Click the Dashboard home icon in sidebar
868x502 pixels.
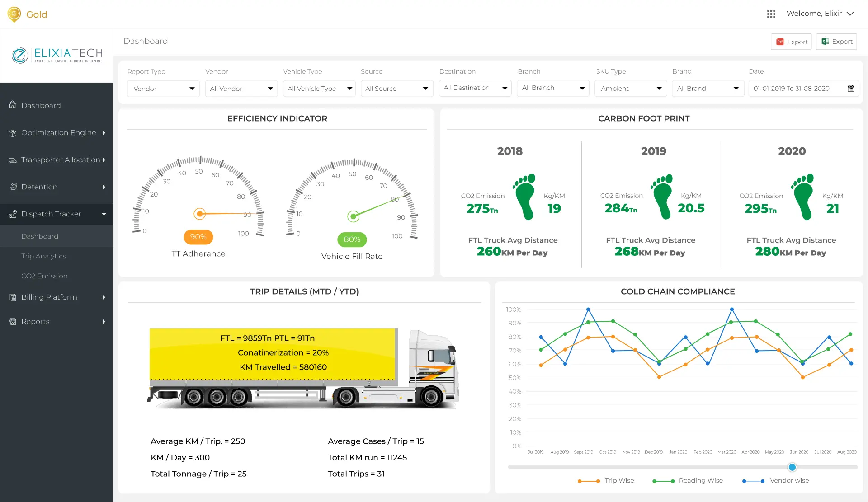pos(13,105)
